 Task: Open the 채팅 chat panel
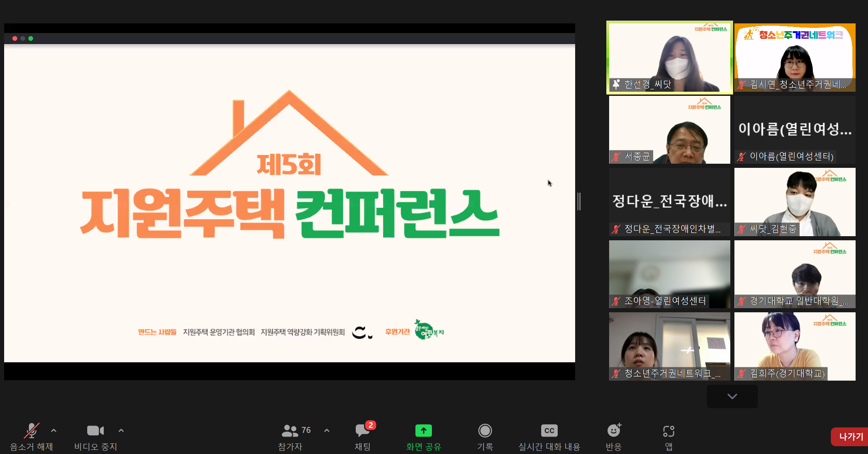pos(363,437)
